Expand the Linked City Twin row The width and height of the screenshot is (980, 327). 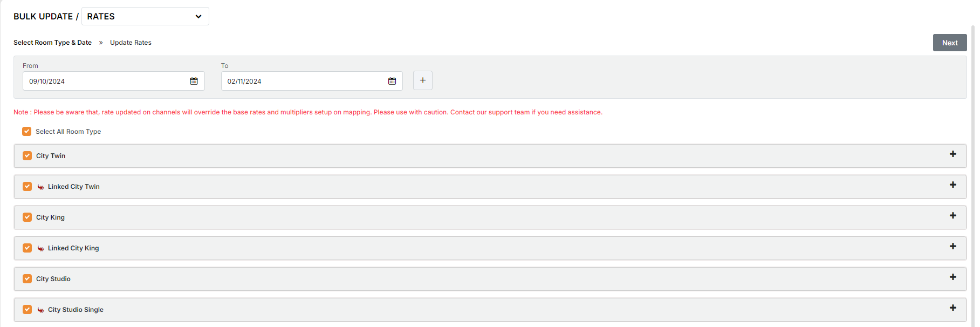[952, 185]
